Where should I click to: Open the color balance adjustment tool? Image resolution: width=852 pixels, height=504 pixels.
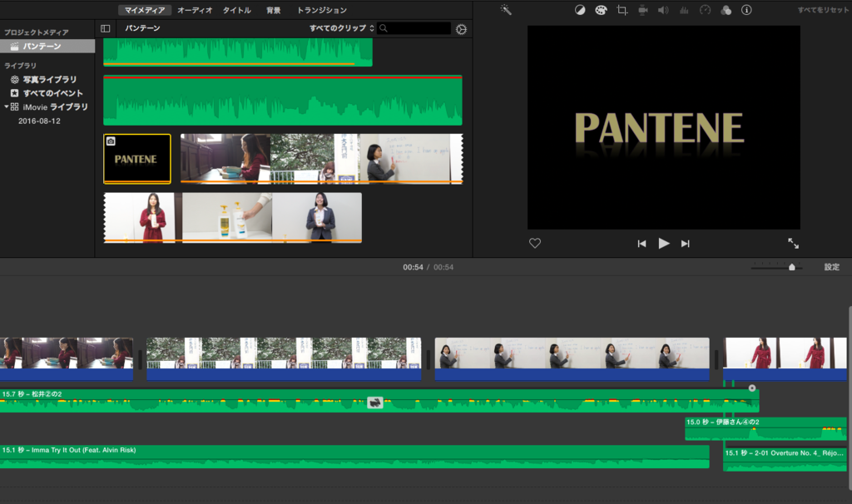point(580,10)
